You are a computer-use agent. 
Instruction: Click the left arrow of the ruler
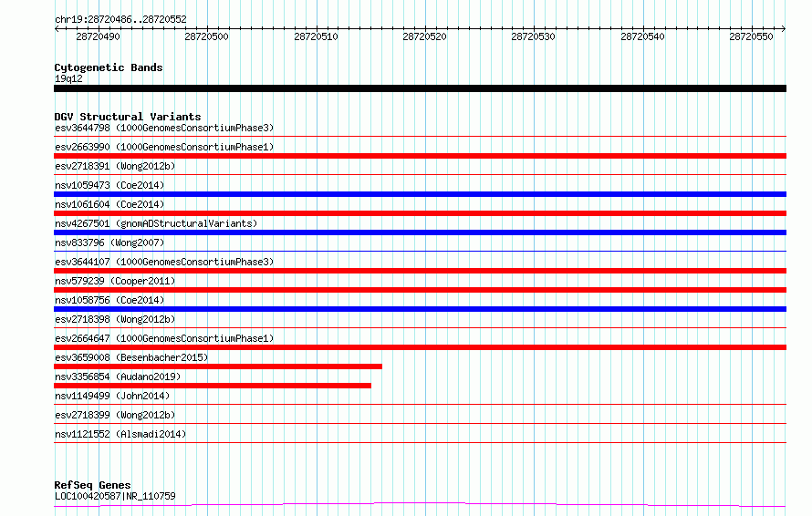point(57,28)
